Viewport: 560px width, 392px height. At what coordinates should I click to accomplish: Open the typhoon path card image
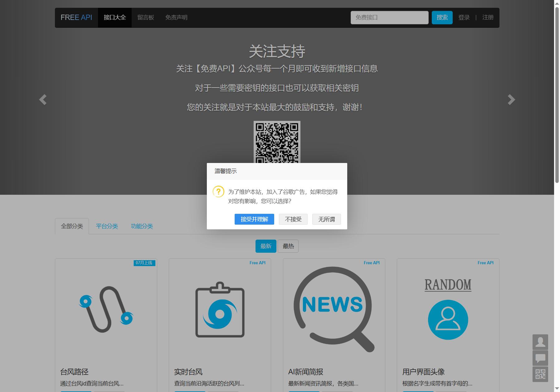(106, 309)
